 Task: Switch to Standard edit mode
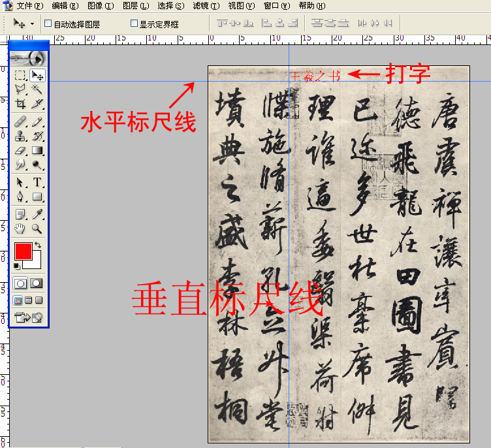click(x=20, y=283)
